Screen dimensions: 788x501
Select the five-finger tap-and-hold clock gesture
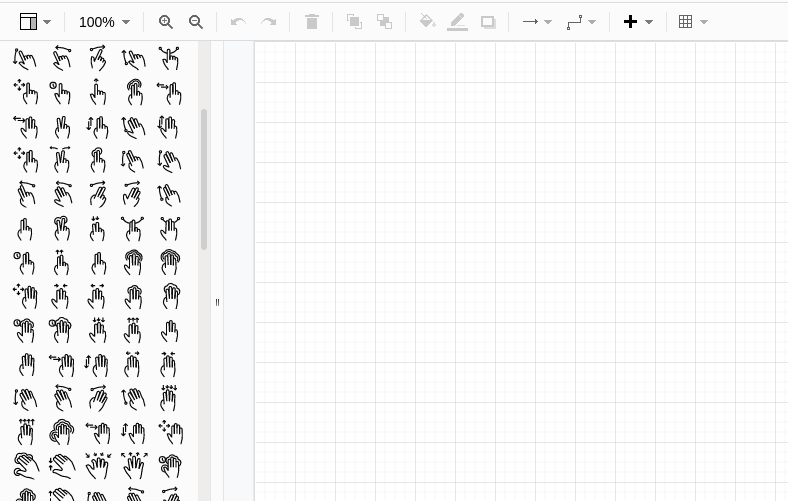[170, 465]
